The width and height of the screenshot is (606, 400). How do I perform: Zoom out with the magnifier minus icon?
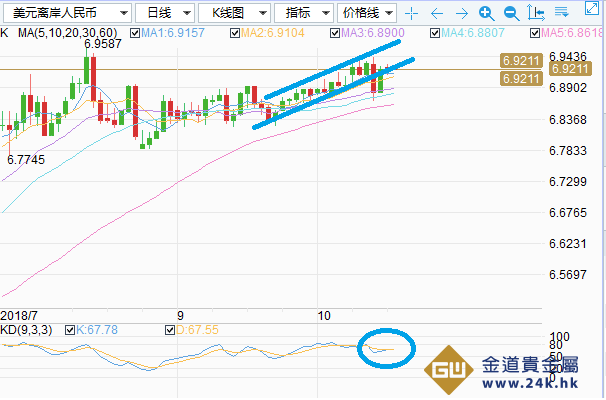tap(511, 14)
